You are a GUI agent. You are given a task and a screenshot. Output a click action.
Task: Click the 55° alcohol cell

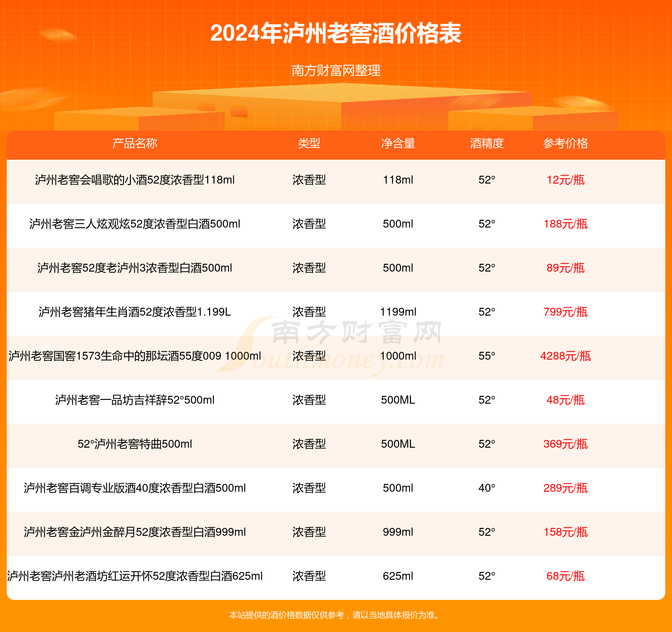point(487,356)
